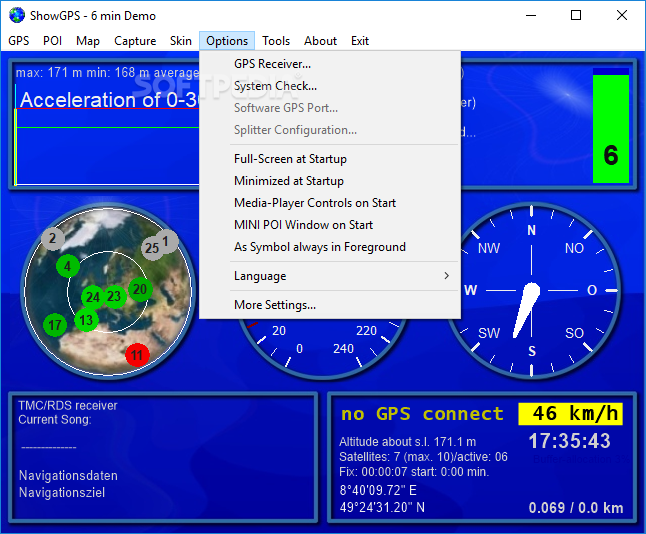The width and height of the screenshot is (646, 534).
Task: Click red satellite 11 marker
Action: tap(137, 355)
